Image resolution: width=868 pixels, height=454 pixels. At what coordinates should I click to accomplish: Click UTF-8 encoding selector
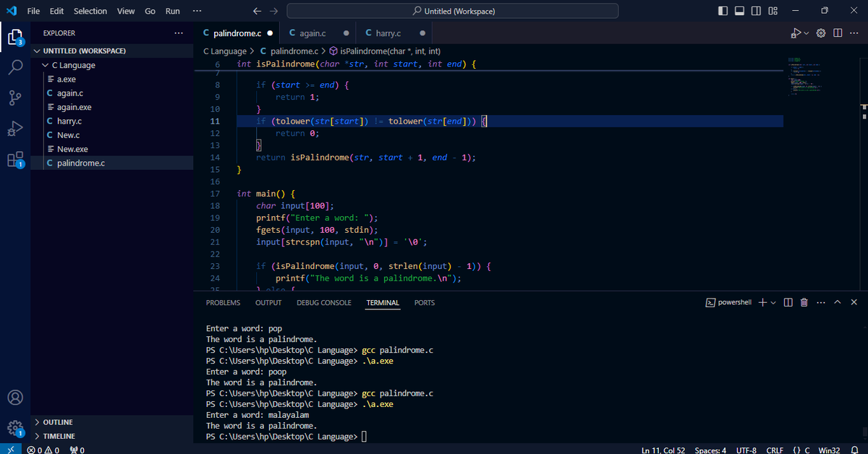tap(746, 450)
